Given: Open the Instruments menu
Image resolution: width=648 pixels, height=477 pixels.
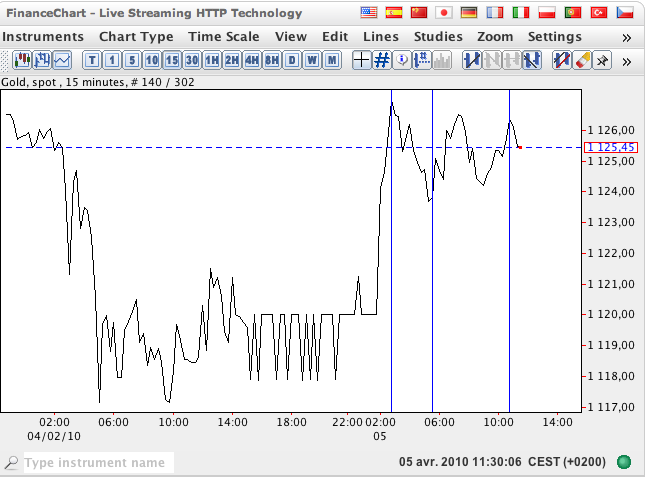Looking at the screenshot, I should (x=42, y=36).
